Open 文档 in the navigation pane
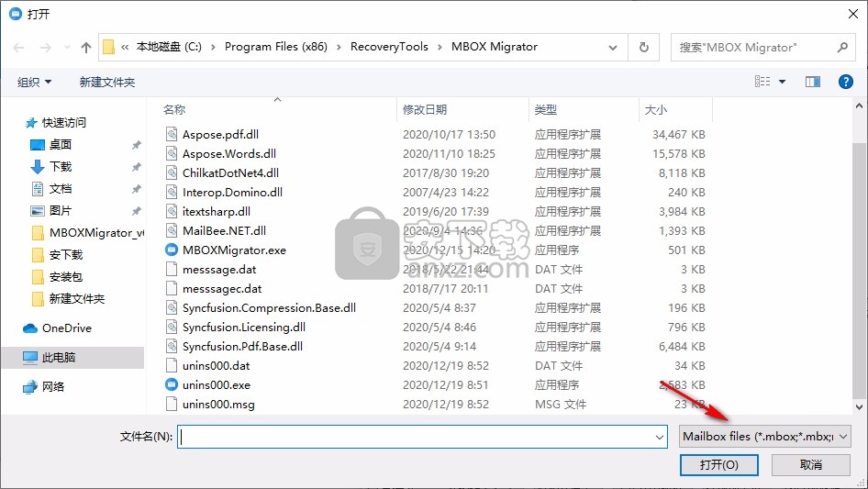This screenshot has height=489, width=868. click(61, 189)
